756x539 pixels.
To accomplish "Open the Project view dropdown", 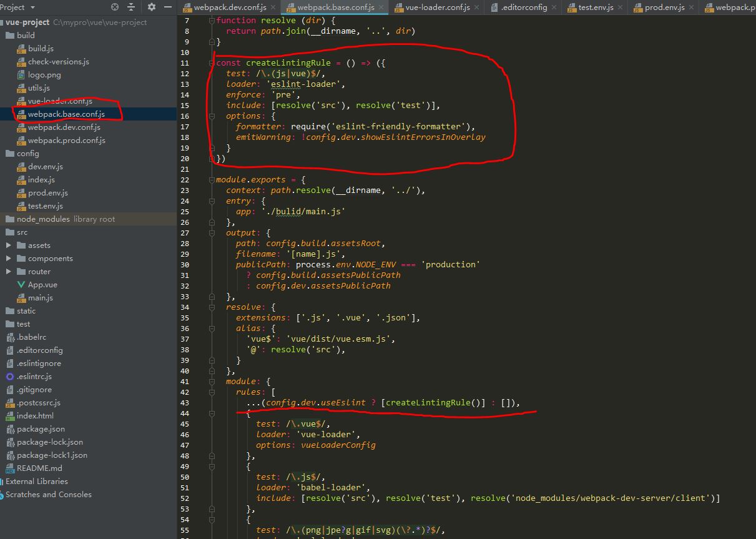I will [32, 7].
